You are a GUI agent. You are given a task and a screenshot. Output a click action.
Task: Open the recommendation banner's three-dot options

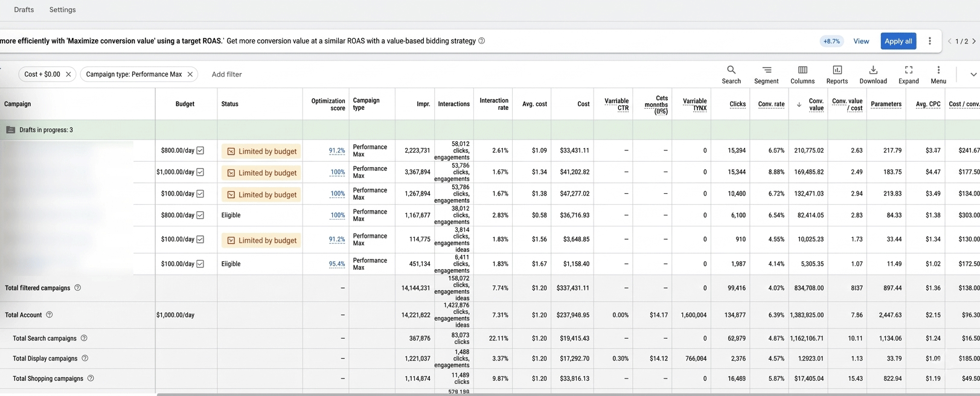click(930, 41)
